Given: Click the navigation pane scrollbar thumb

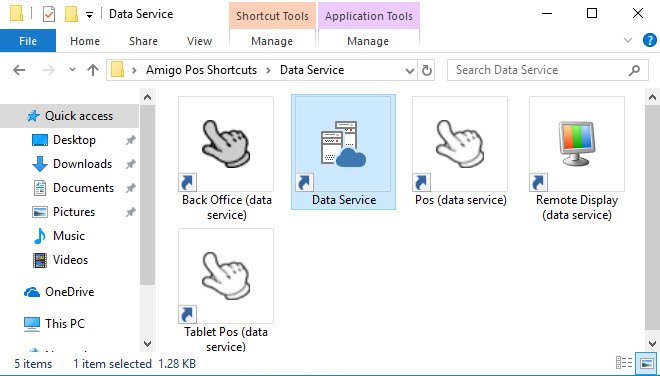Looking at the screenshot, I should point(147,196).
